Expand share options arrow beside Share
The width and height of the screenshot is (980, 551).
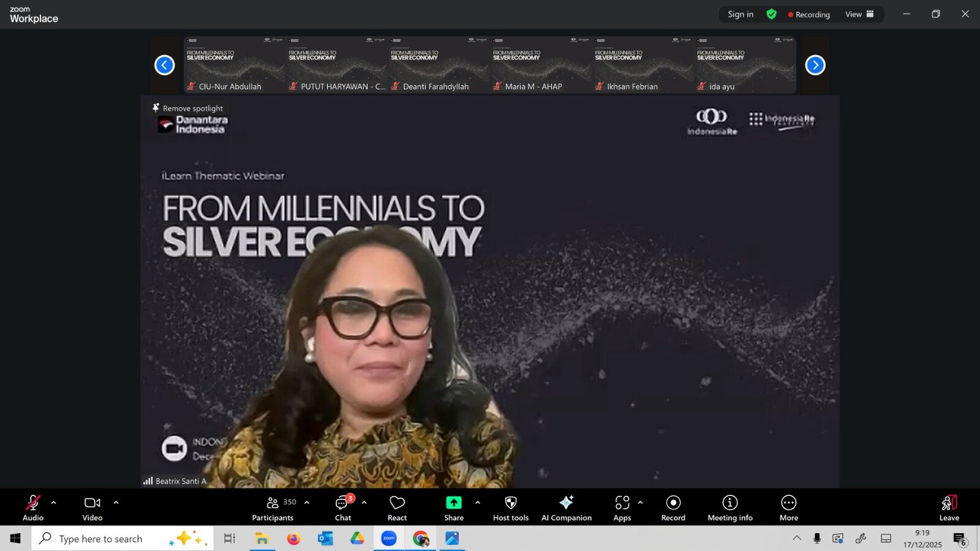[x=477, y=503]
